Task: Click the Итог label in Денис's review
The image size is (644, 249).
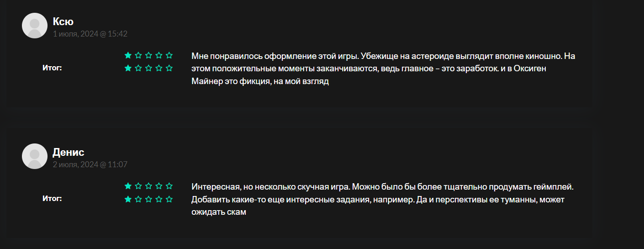Action: 52,199
